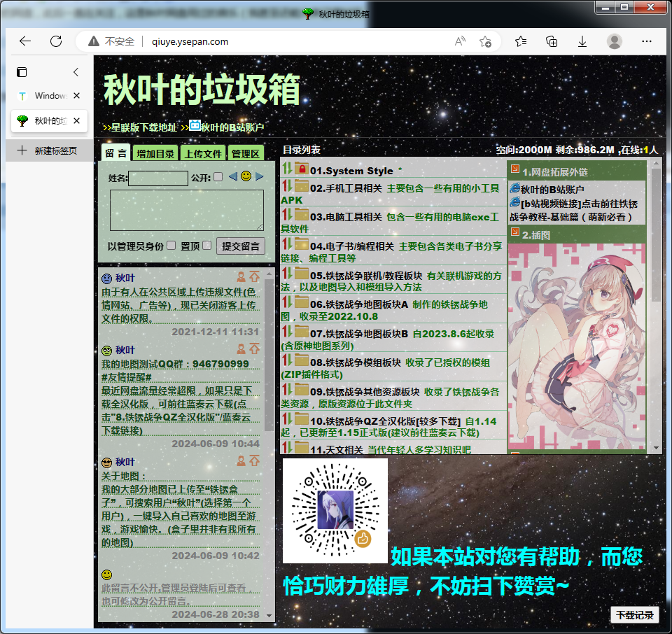Open the browser's three-dot settings menu
The width and height of the screenshot is (672, 634).
646,41
